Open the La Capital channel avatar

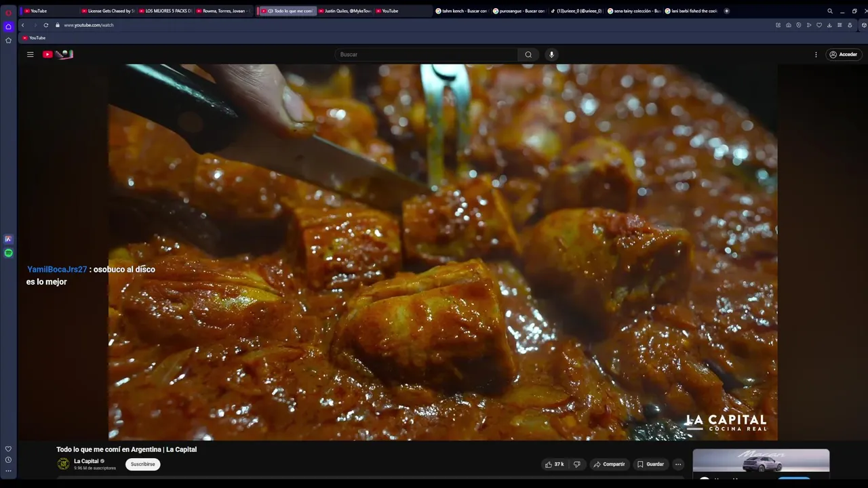[64, 464]
